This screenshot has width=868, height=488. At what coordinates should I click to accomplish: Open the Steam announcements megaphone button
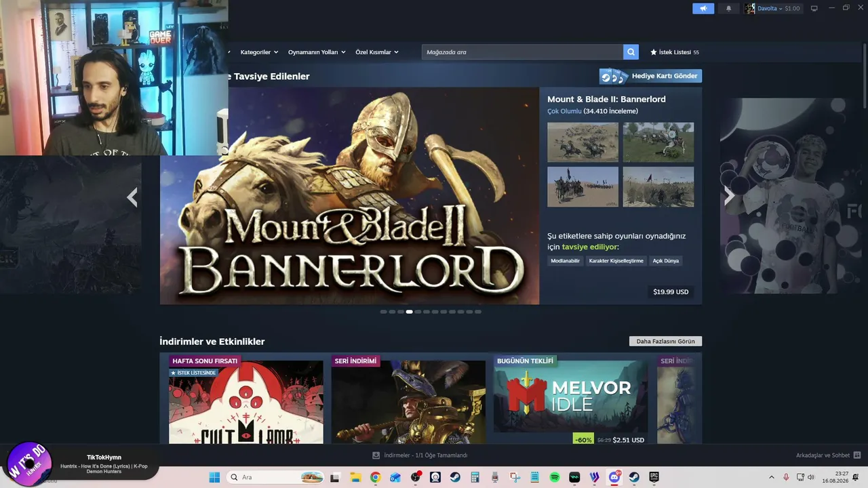click(703, 8)
